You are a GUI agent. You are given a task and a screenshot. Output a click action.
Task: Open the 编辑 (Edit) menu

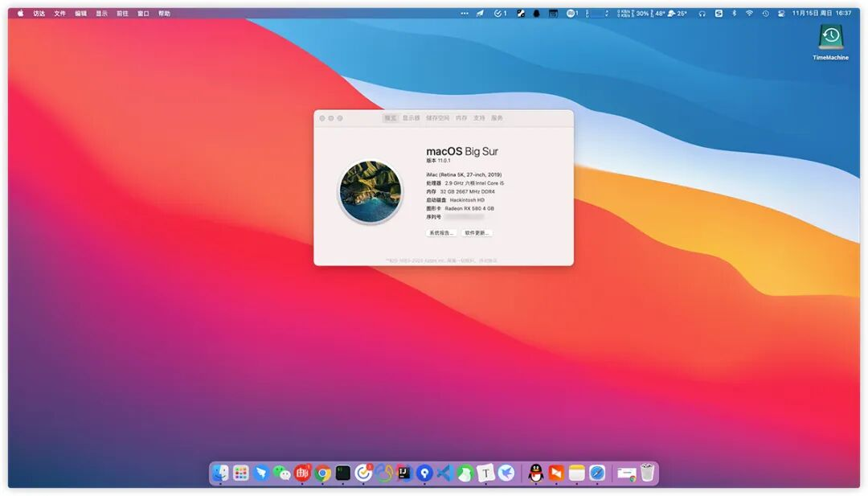[81, 14]
